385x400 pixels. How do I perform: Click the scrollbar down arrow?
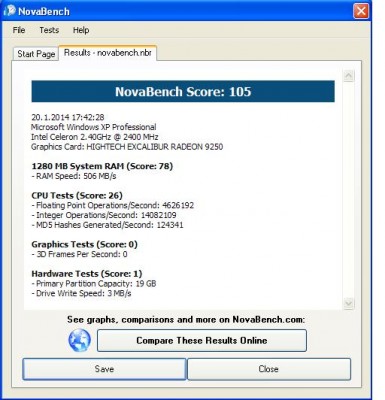349,304
